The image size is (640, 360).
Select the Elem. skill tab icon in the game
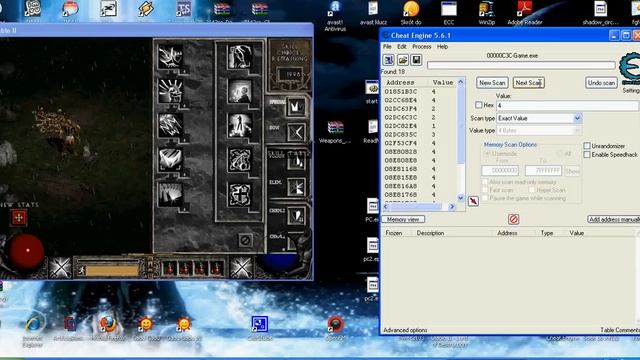[x=296, y=187]
